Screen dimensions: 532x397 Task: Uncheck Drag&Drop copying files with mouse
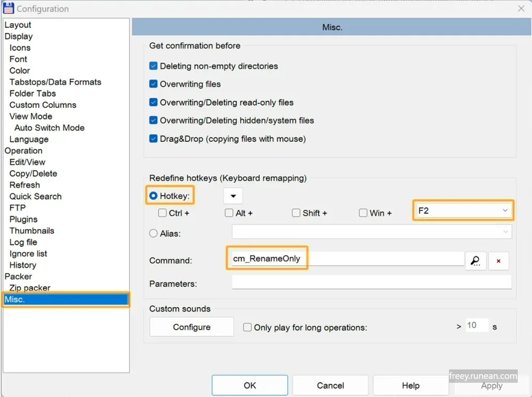click(153, 139)
